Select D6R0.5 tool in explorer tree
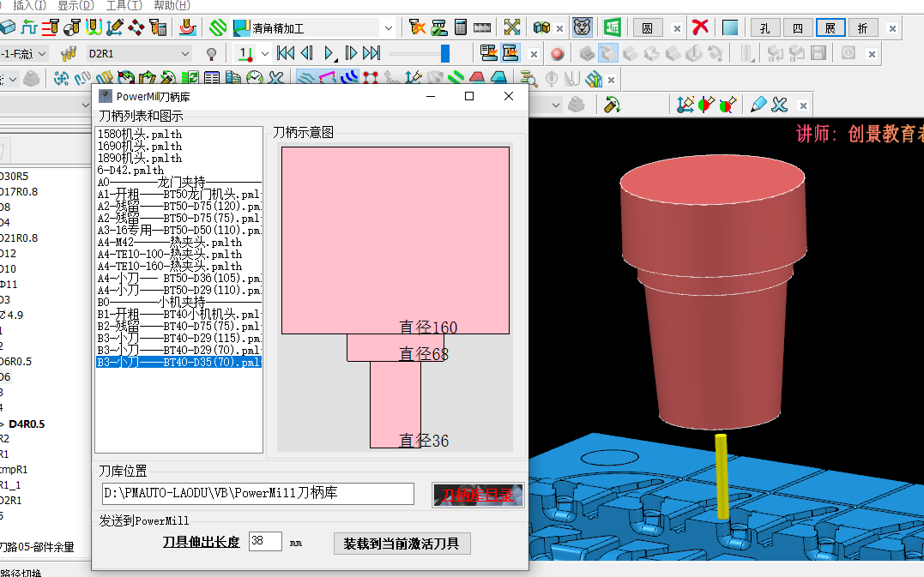 tap(16, 362)
